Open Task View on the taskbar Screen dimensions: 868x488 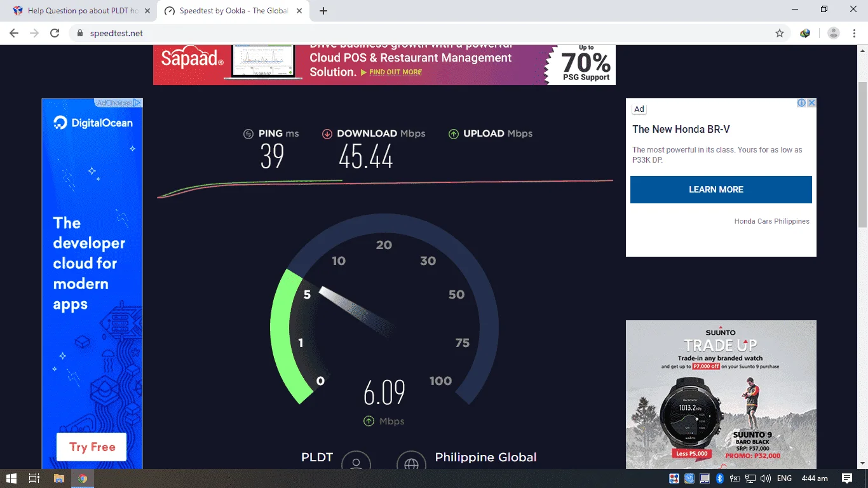tap(34, 478)
